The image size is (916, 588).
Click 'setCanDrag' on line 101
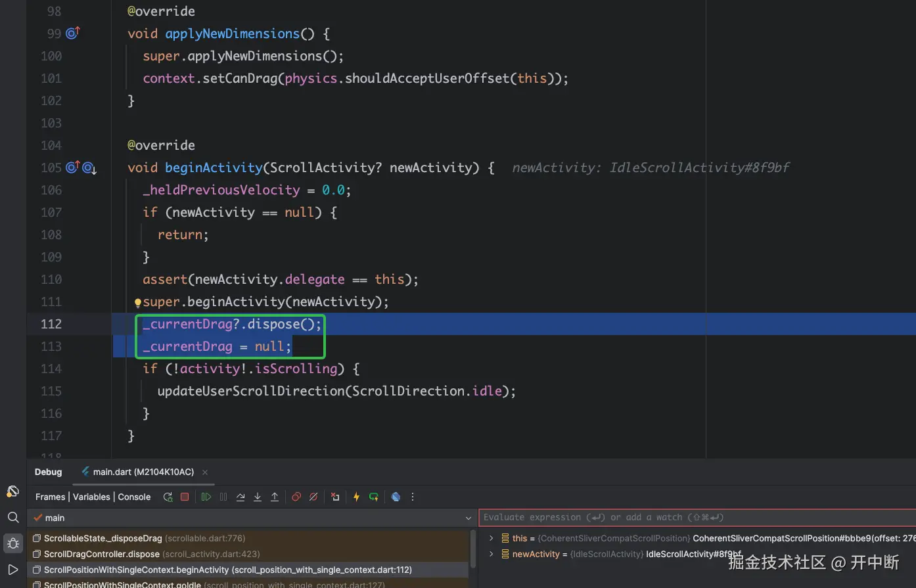coord(240,78)
